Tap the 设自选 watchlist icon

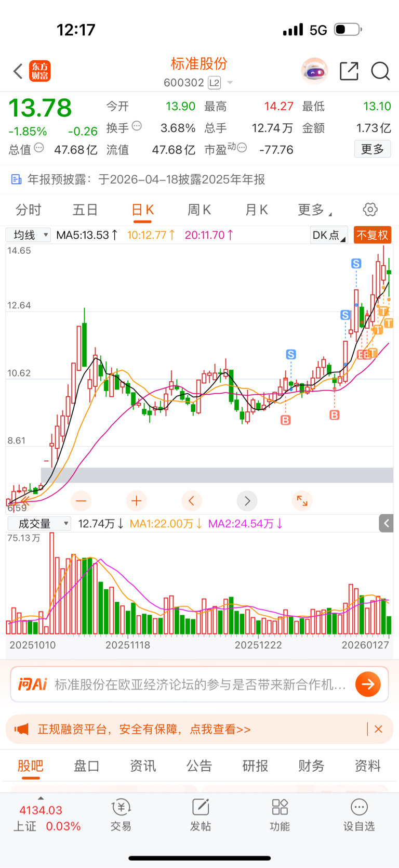(359, 808)
